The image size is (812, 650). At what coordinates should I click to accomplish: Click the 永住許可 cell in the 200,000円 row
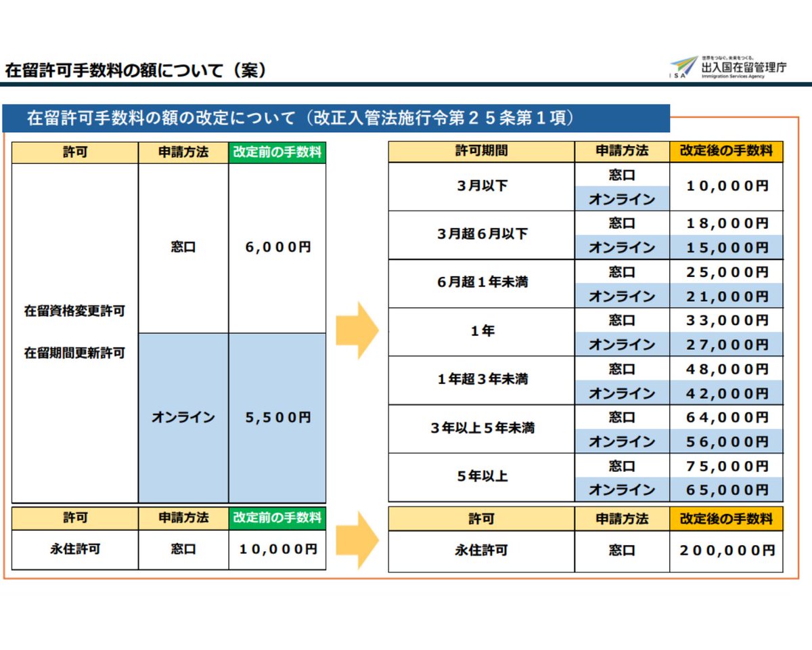point(481,551)
